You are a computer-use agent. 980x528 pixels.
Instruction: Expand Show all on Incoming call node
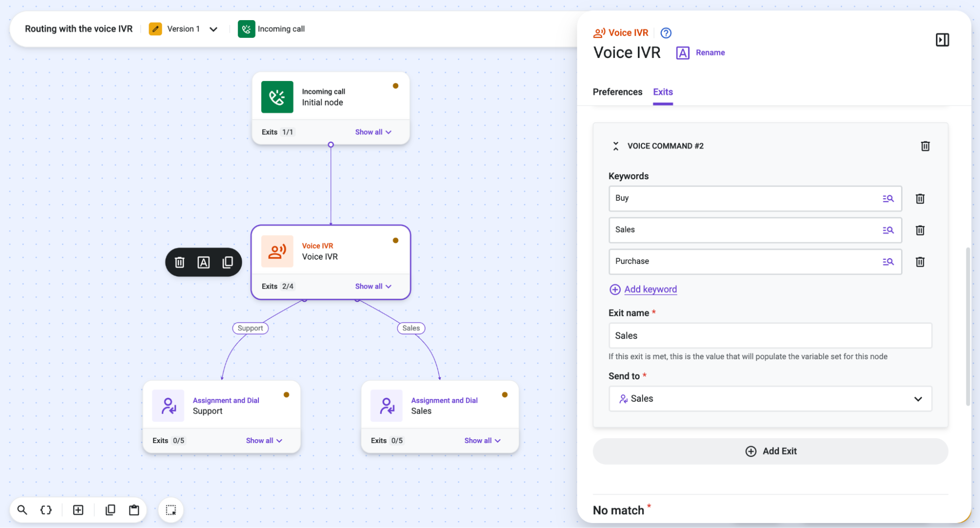point(373,132)
